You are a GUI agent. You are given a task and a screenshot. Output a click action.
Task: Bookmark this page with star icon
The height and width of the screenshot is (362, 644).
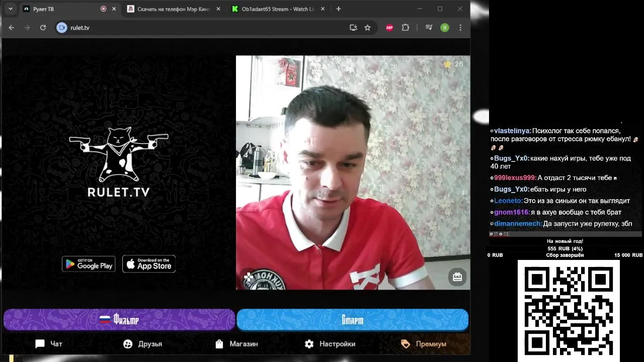(x=367, y=28)
